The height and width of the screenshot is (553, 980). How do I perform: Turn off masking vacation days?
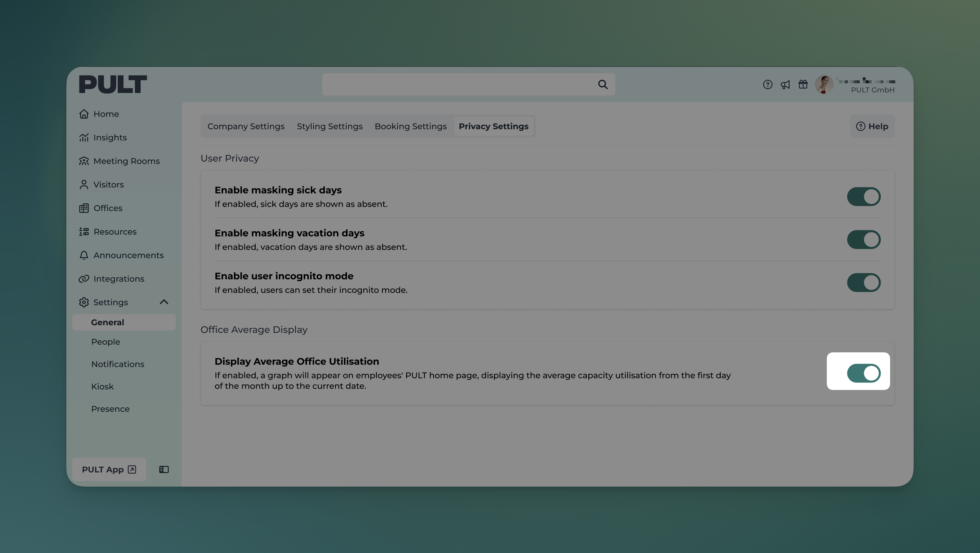tap(864, 239)
